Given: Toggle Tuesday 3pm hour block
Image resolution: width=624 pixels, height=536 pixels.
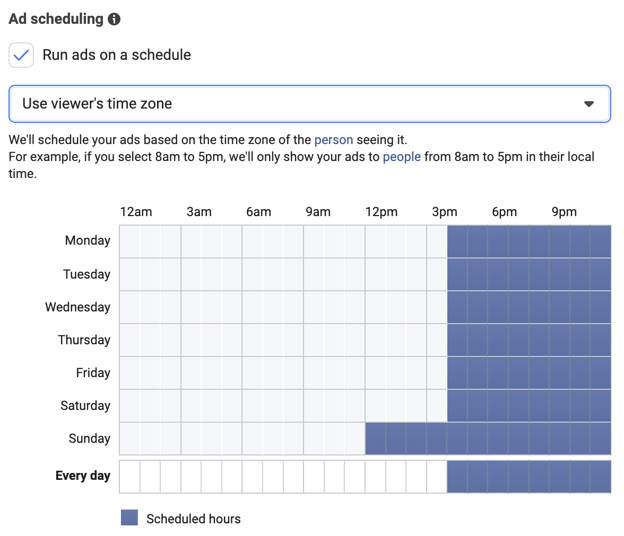Looking at the screenshot, I should click(x=437, y=274).
